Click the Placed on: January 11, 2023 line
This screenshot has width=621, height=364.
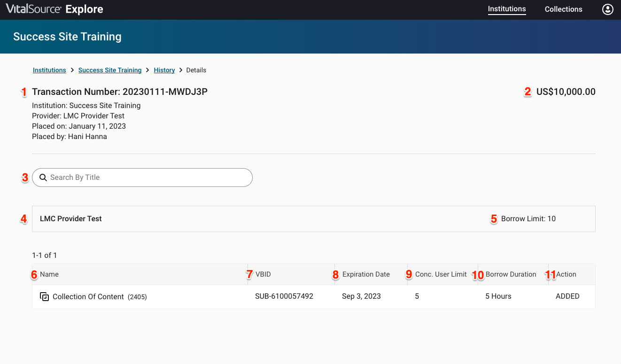click(x=79, y=126)
